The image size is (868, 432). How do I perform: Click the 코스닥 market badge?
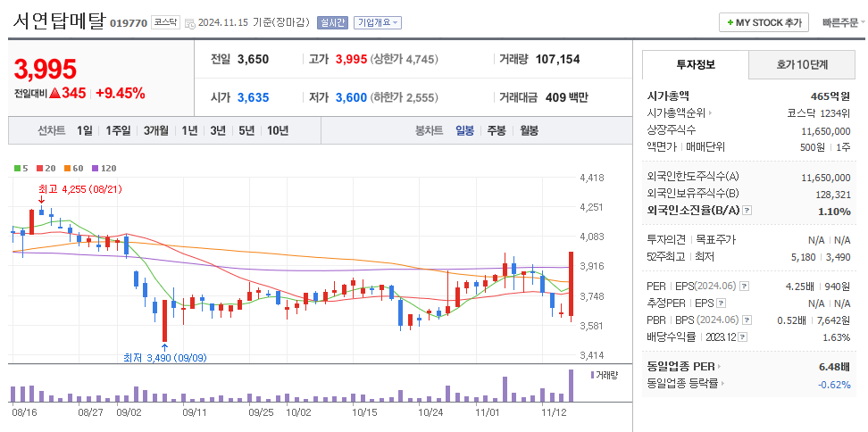pos(165,22)
